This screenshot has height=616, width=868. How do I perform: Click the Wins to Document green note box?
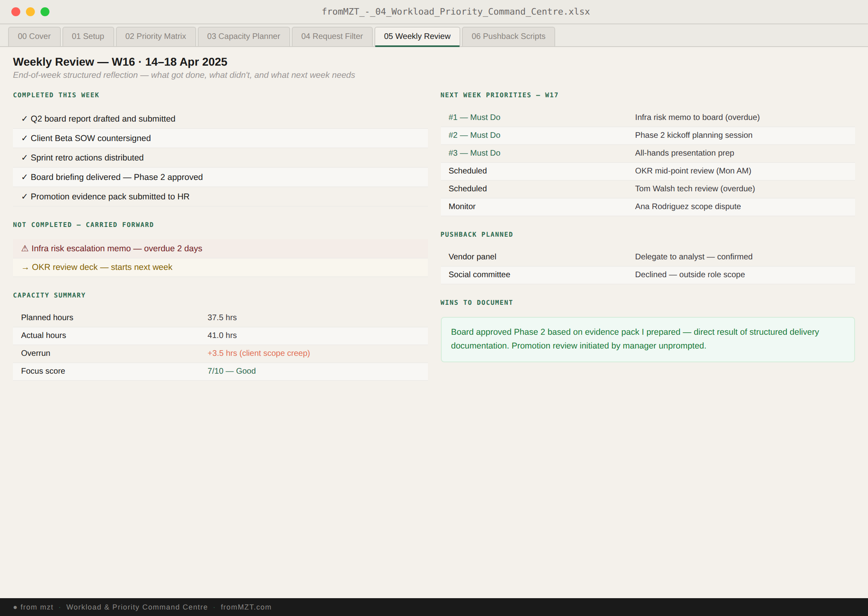pyautogui.click(x=648, y=340)
